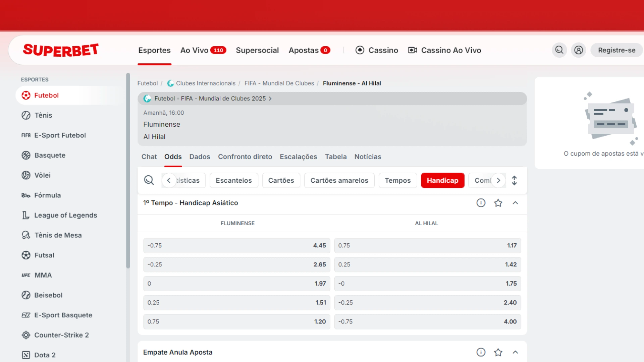The height and width of the screenshot is (362, 644).
Task: Bet Fluminense -0.75 at 4.45
Action: (x=236, y=245)
